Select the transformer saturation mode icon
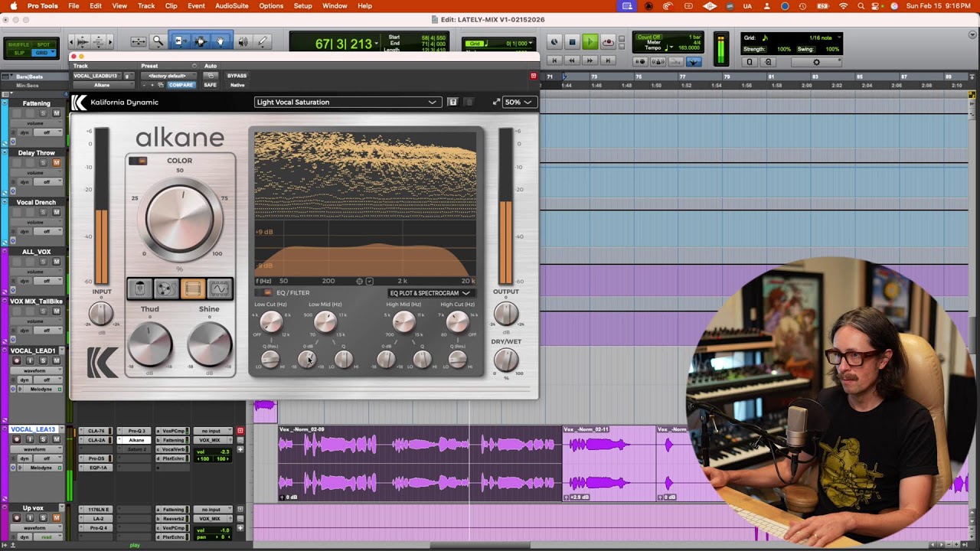Screen dimensions: 980x551 coord(192,289)
